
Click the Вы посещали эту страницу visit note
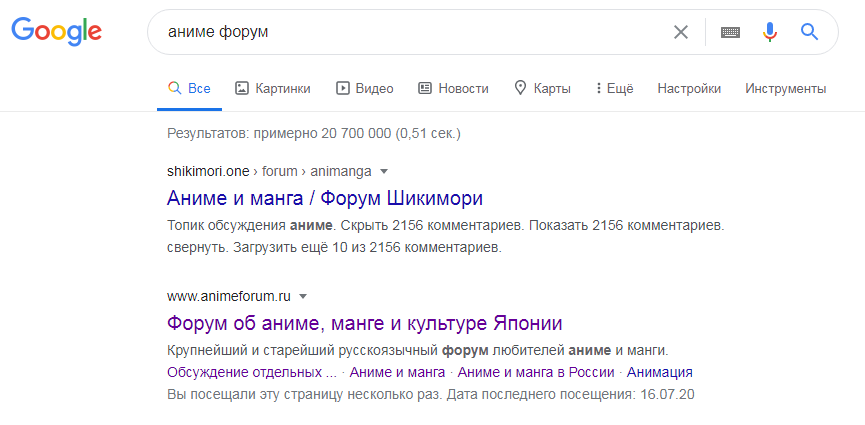click(x=430, y=395)
